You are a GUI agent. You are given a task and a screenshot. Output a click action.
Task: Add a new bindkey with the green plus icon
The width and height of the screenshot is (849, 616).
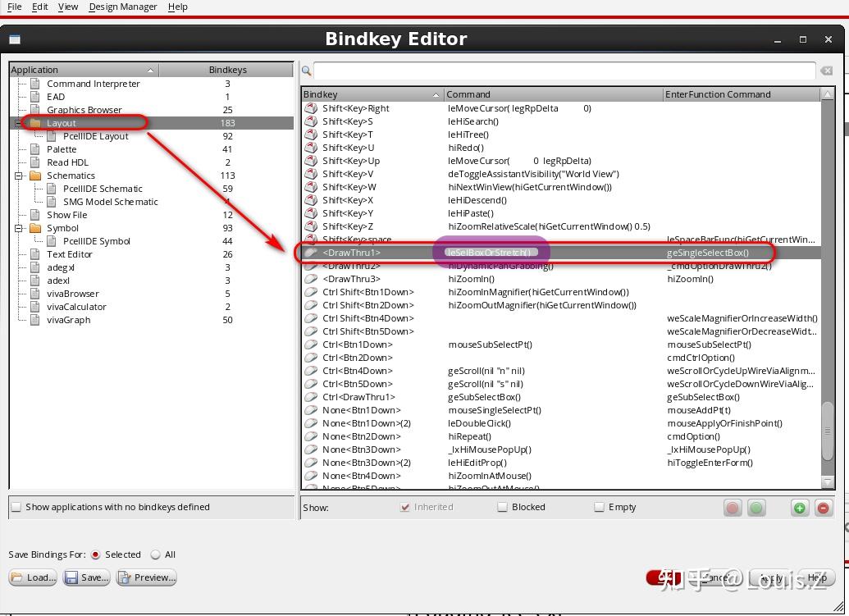tap(799, 507)
